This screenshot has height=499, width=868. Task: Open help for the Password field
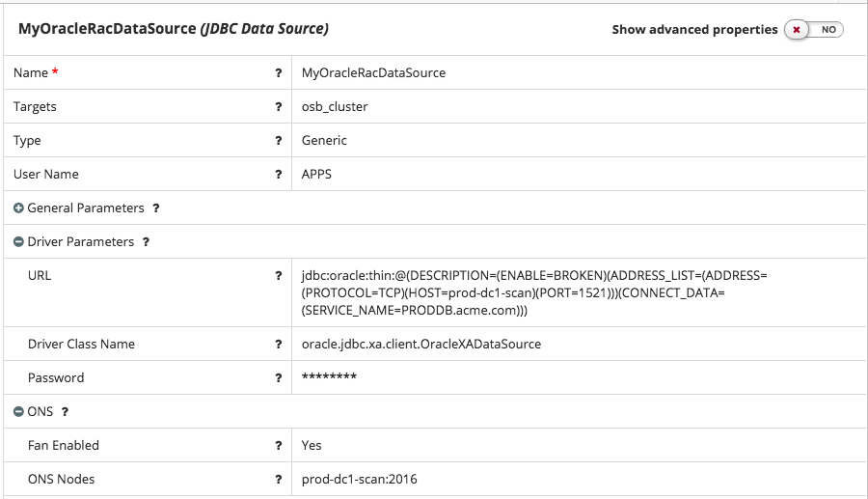coord(279,378)
